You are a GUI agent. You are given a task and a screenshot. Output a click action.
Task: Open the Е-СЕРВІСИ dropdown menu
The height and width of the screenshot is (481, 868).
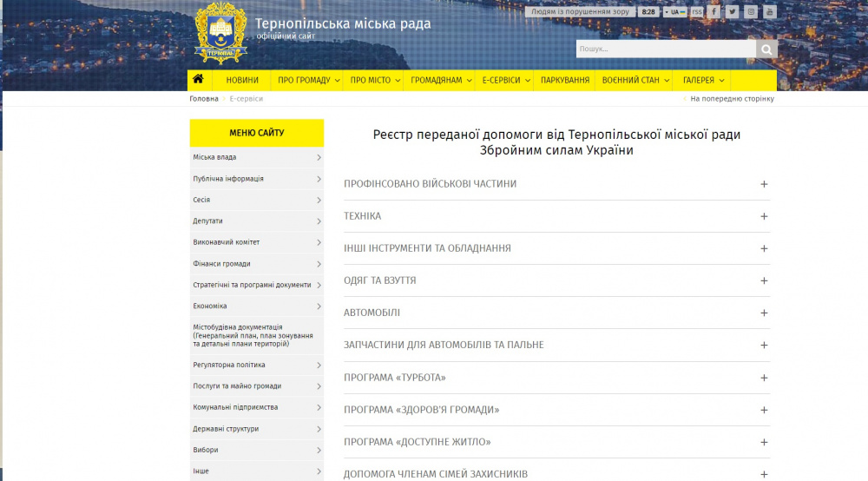tap(505, 80)
